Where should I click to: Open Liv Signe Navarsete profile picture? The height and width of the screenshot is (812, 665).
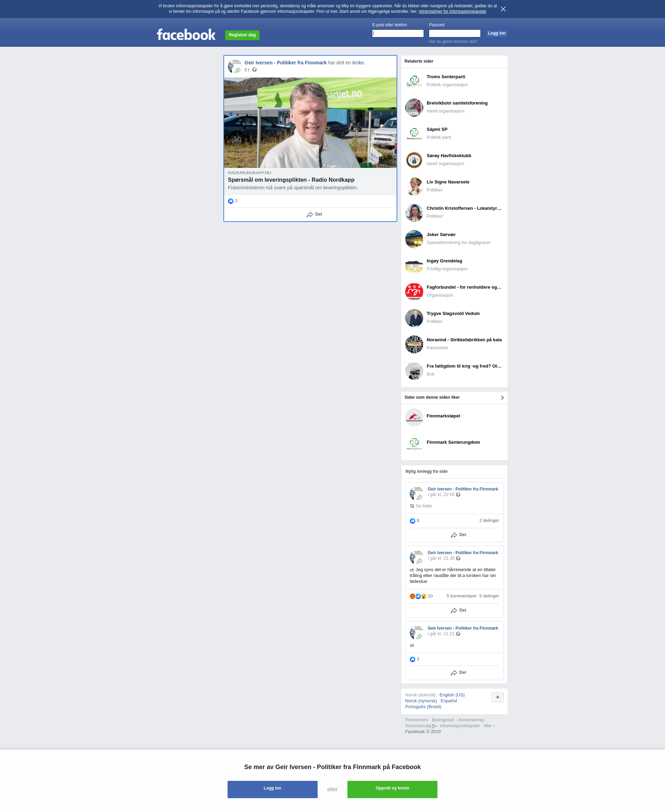414,187
